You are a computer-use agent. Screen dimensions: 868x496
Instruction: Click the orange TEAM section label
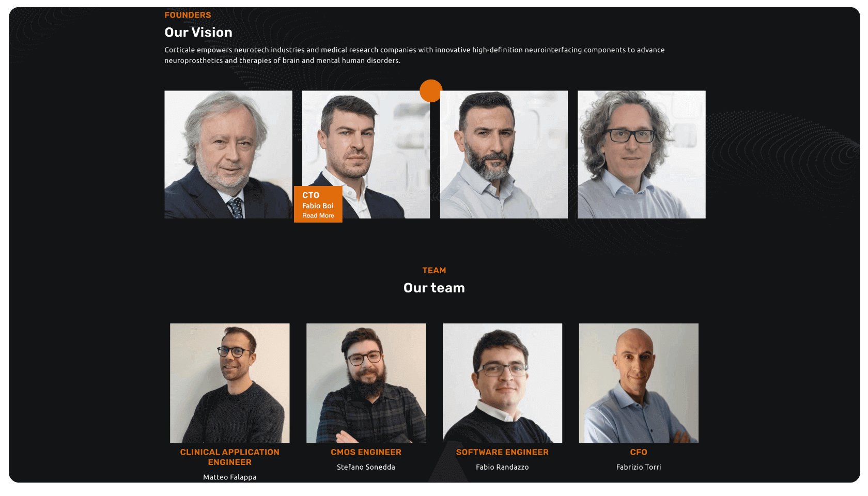pyautogui.click(x=434, y=270)
